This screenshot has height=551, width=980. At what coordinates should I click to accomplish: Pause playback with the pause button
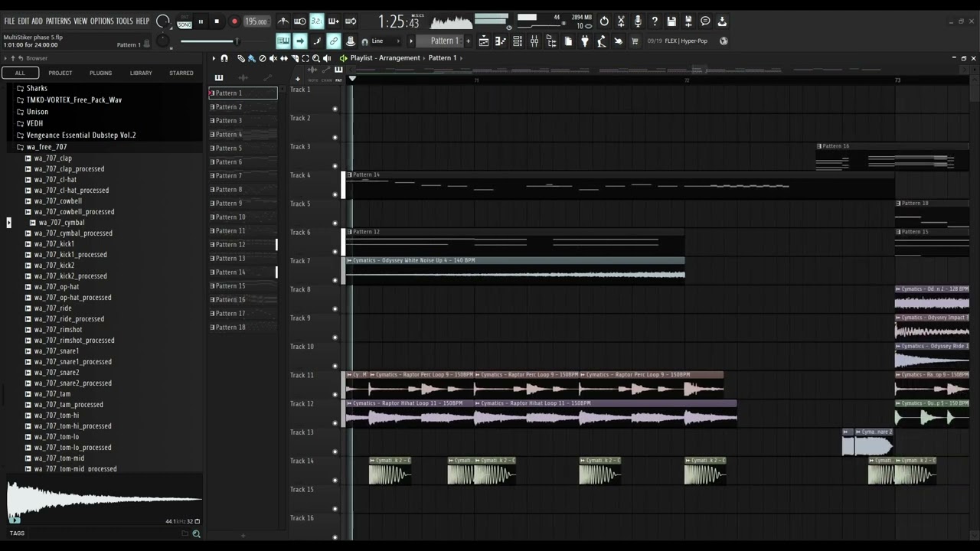pos(201,21)
